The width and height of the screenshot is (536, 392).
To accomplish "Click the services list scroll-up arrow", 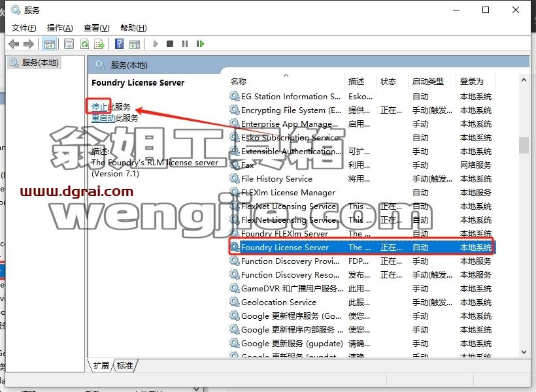I will click(524, 80).
